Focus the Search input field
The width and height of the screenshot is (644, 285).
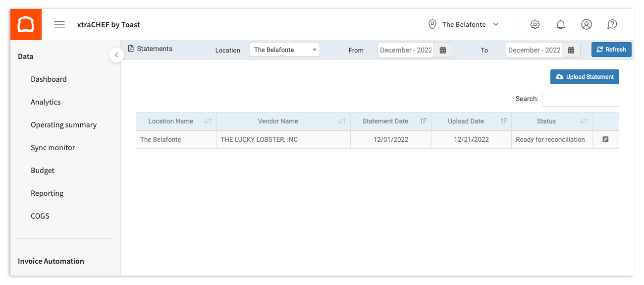580,99
